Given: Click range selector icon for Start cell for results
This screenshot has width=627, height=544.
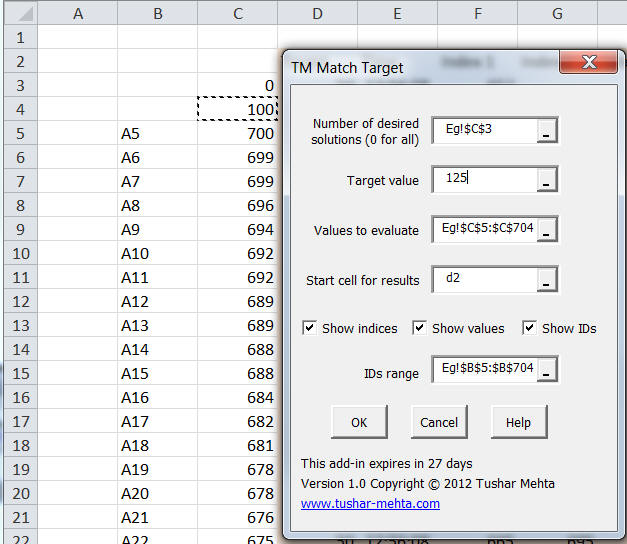Looking at the screenshot, I should pyautogui.click(x=545, y=280).
